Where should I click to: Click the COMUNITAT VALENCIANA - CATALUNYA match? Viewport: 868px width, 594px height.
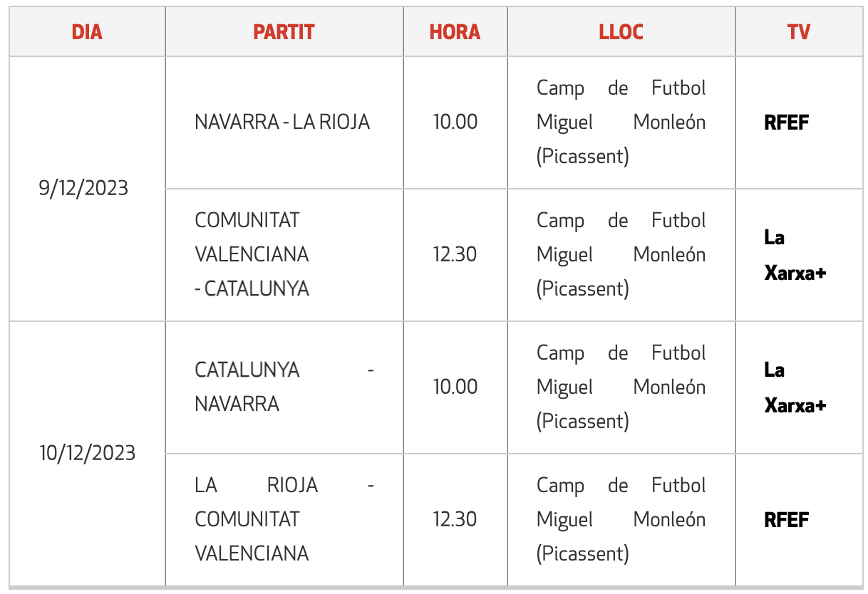coord(252,254)
